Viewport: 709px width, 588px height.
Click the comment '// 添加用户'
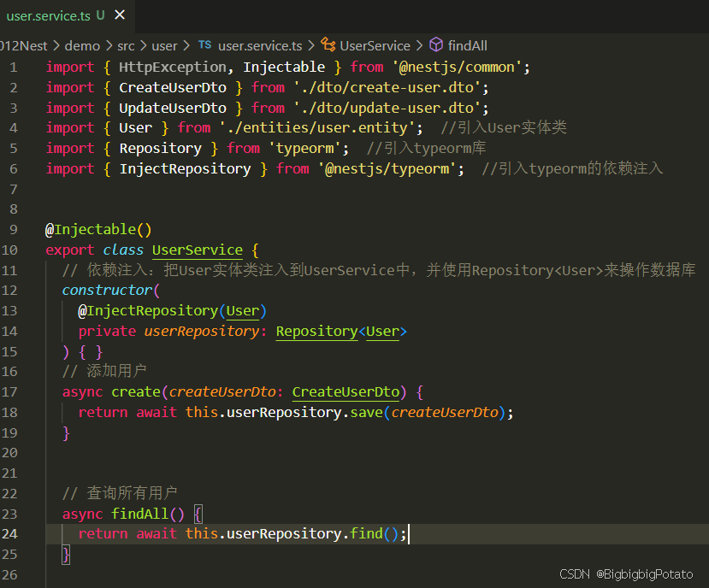(x=104, y=372)
